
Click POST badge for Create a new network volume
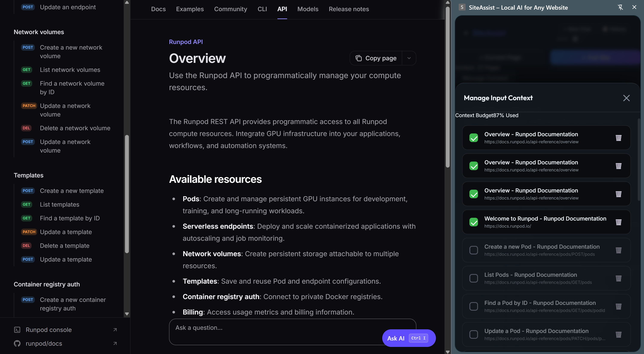[28, 47]
